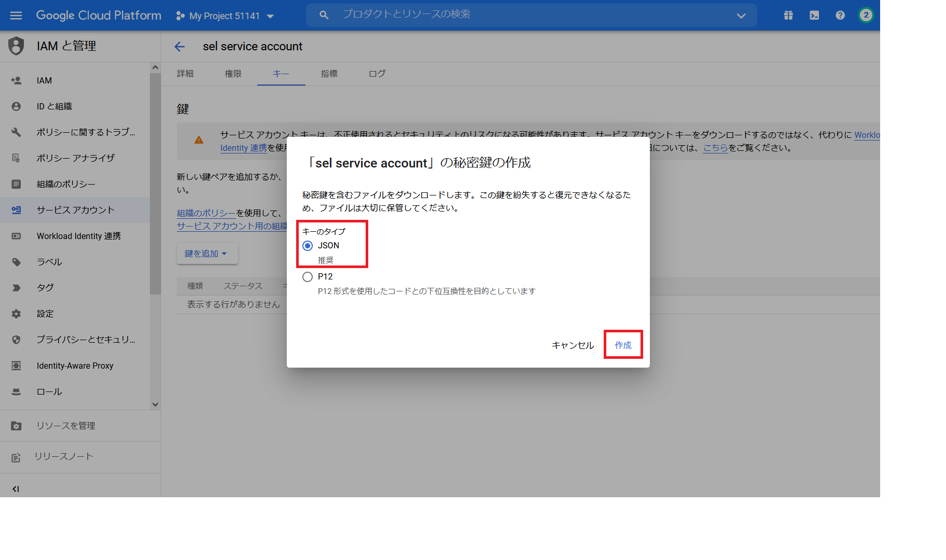The image size is (946, 560).
Task: Click the ステータス column header
Action: point(243,286)
